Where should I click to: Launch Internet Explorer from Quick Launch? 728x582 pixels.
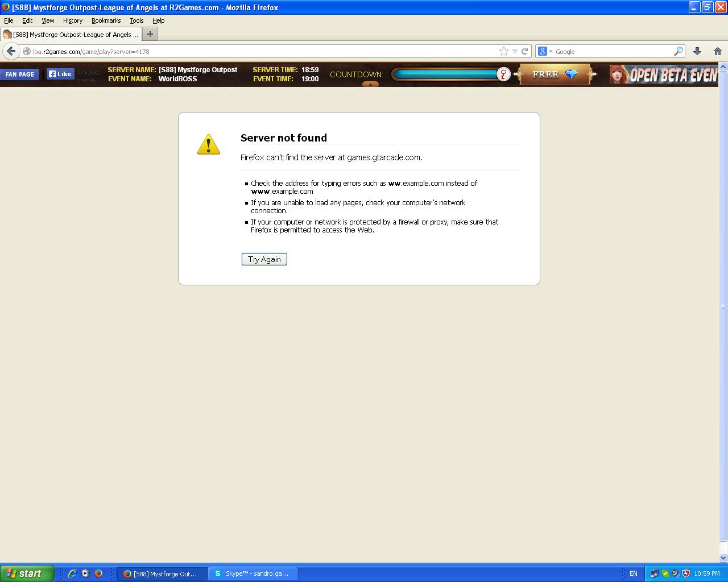click(72, 573)
